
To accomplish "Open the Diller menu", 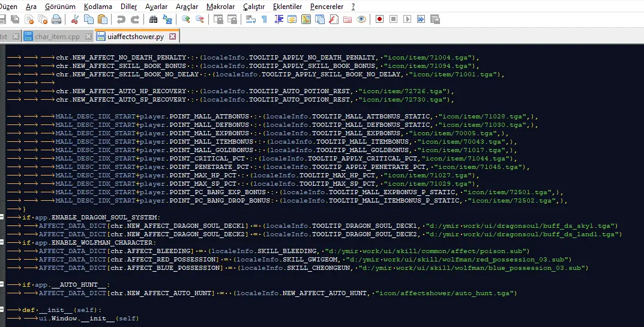I will coord(129,7).
